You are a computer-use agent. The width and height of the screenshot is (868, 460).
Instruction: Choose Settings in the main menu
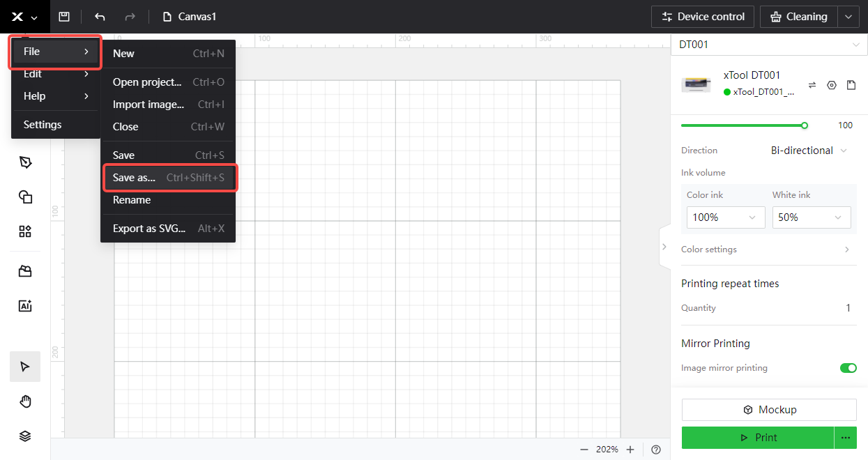tap(56, 125)
